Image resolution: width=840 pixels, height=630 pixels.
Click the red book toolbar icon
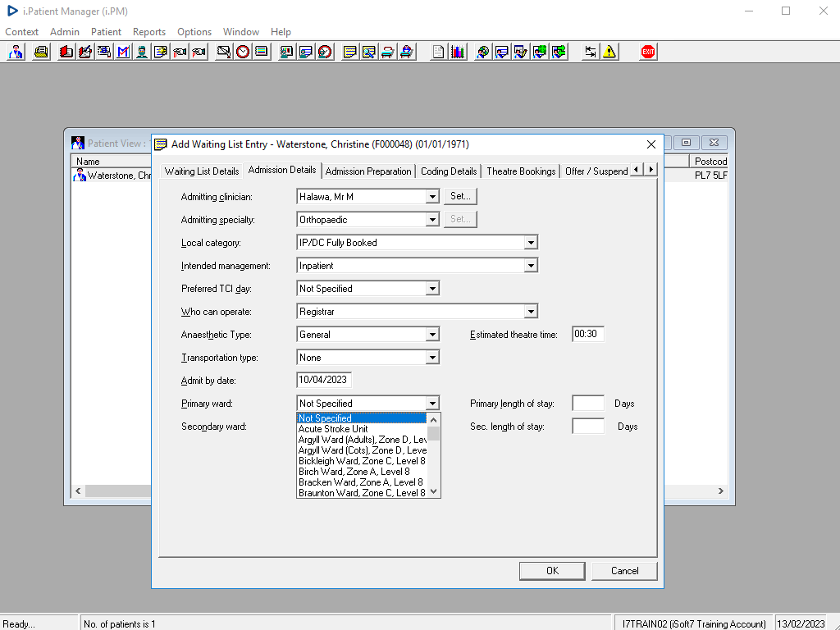tap(66, 52)
